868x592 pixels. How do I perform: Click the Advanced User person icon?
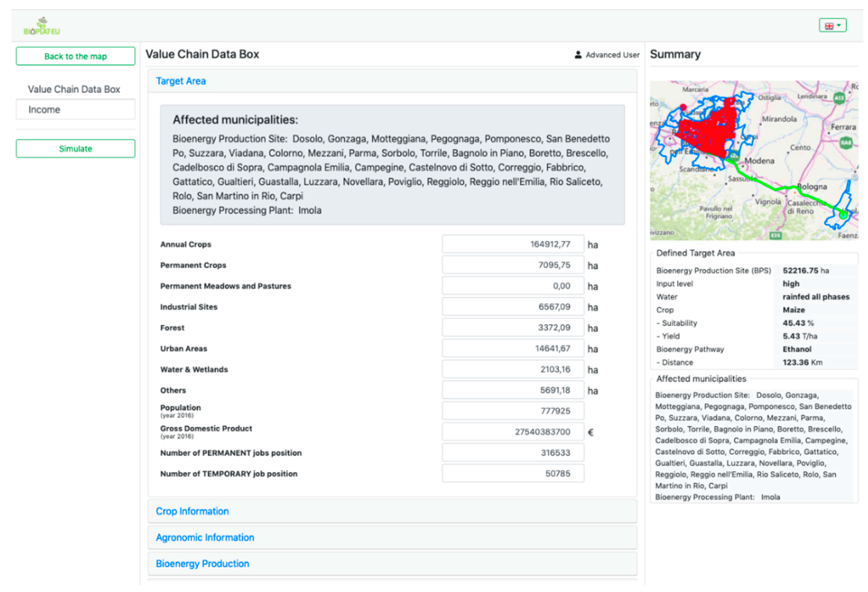pos(578,55)
